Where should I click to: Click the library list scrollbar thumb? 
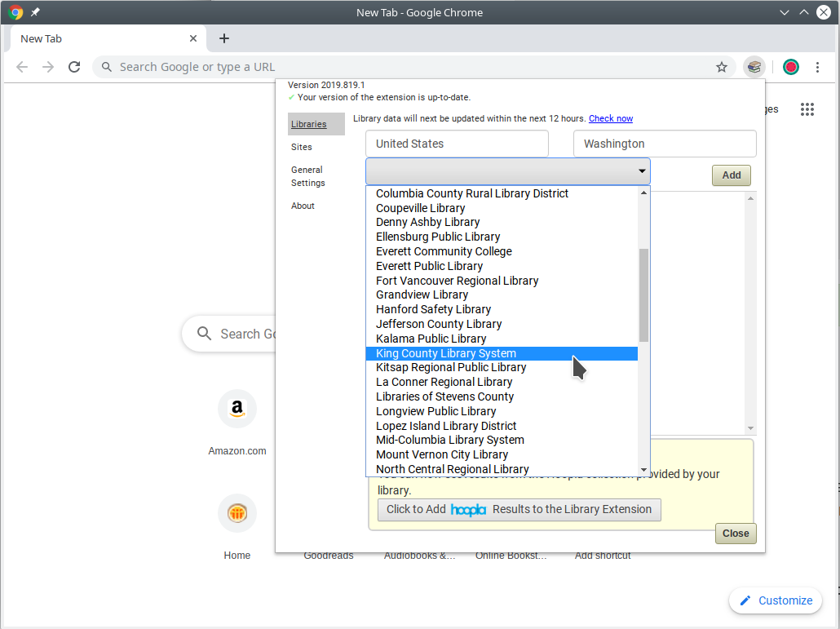644,295
